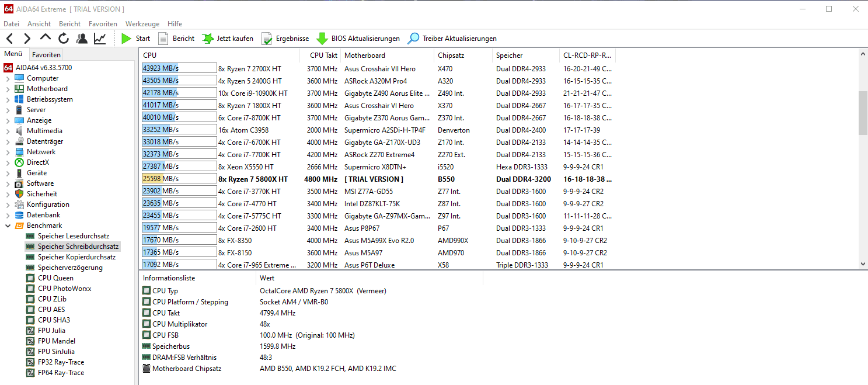This screenshot has width=868, height=385.
Task: Sort by Chipsatz column header
Action: point(463,56)
